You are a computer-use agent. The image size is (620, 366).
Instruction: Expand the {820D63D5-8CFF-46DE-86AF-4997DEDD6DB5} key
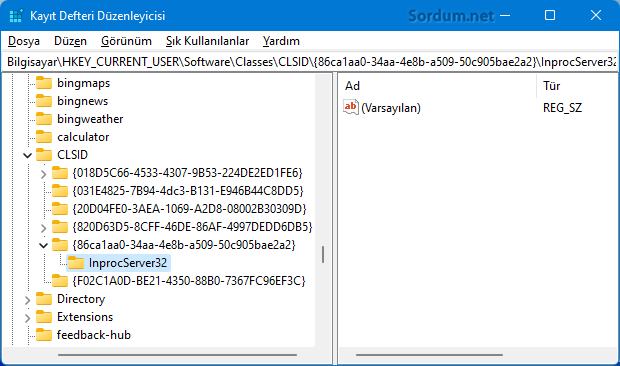[43, 228]
